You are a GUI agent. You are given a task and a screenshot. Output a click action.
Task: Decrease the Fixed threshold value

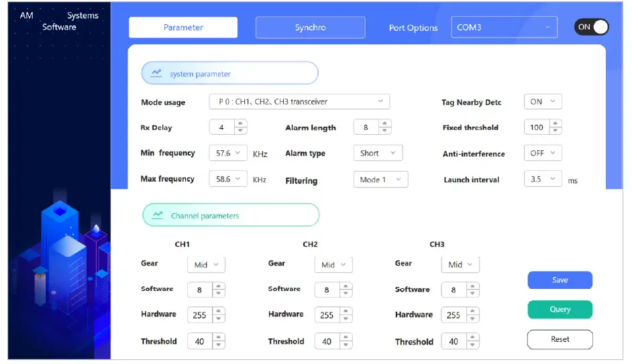click(556, 131)
